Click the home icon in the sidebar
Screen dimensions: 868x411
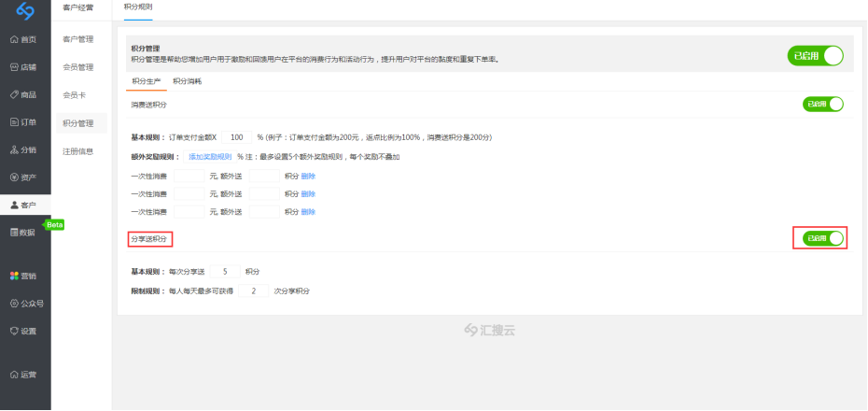click(14, 40)
